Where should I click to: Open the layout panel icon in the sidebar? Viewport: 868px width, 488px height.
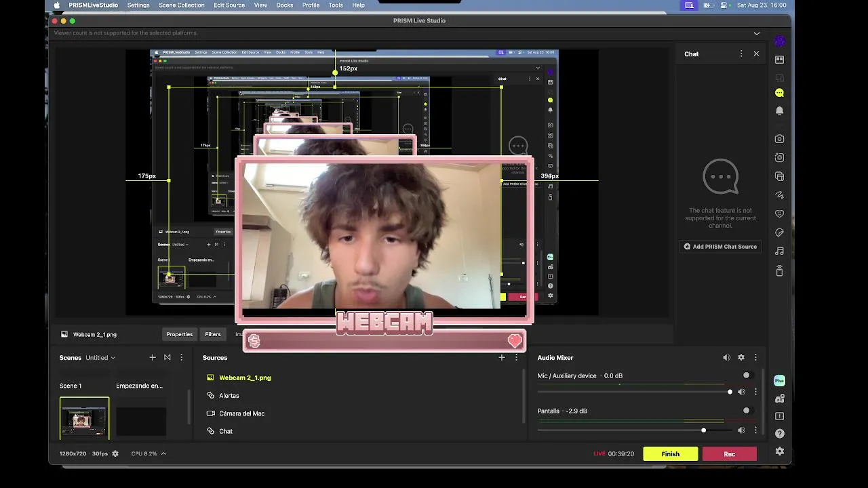click(779, 60)
